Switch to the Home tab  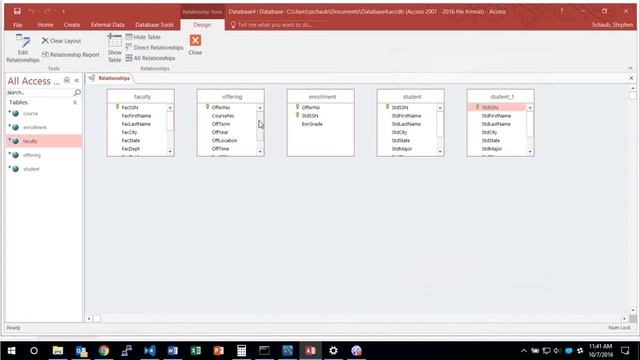[x=45, y=25]
